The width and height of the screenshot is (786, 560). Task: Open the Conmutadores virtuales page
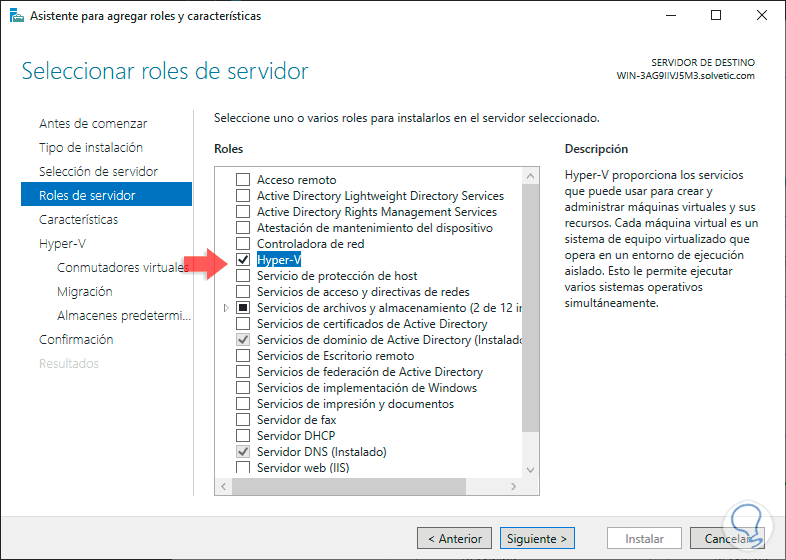(x=122, y=268)
